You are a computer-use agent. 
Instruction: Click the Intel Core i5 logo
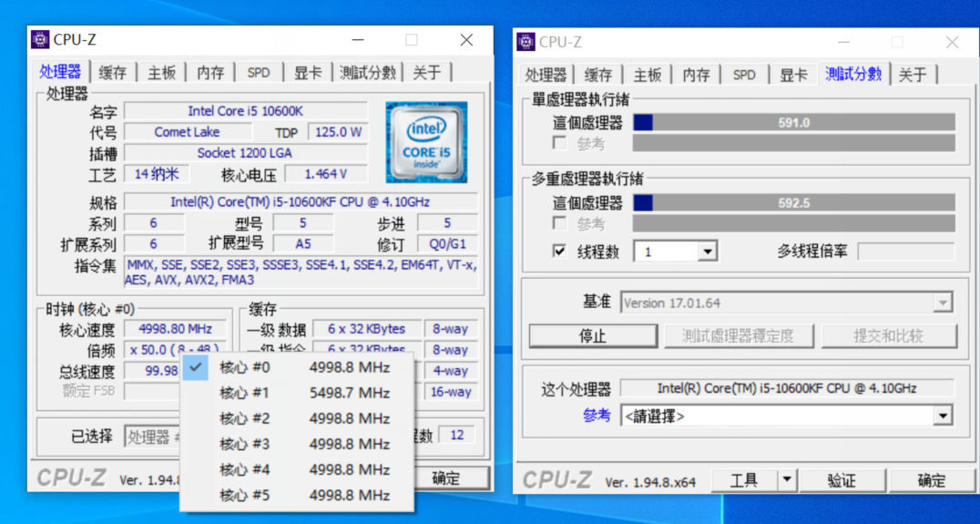coord(426,142)
